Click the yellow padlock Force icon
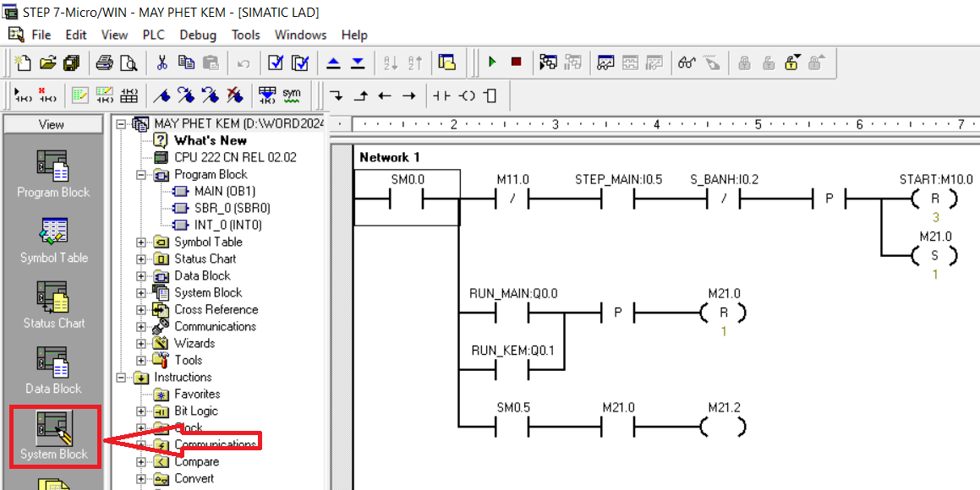This screenshot has height=490, width=980. (792, 63)
